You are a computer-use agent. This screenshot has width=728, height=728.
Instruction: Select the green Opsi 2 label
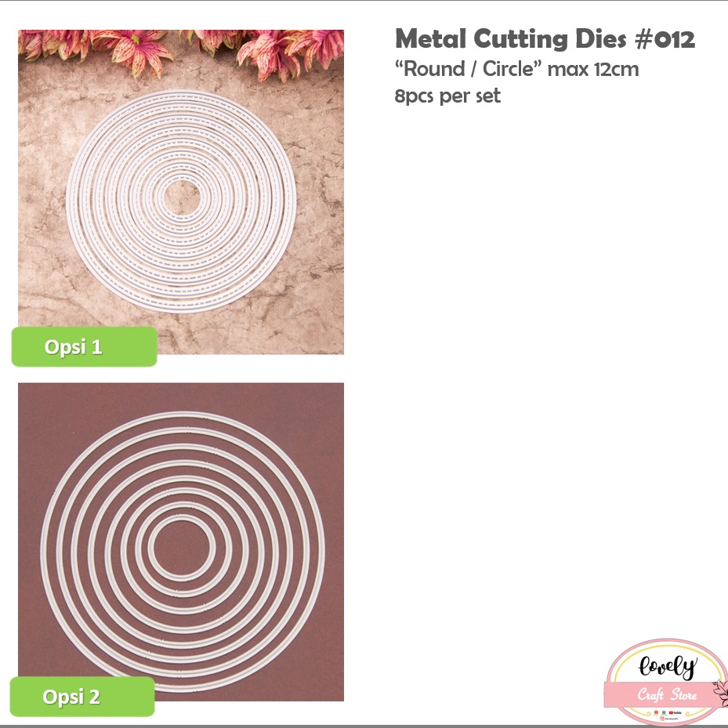[82, 696]
